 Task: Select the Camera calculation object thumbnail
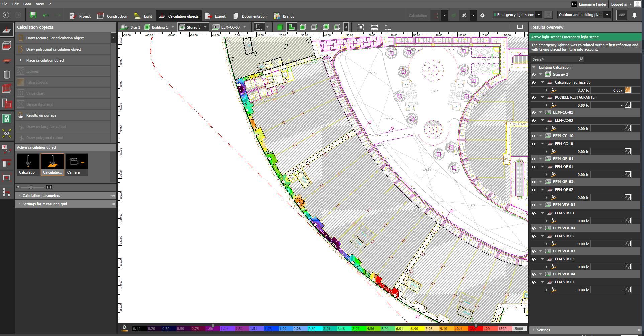(x=77, y=164)
